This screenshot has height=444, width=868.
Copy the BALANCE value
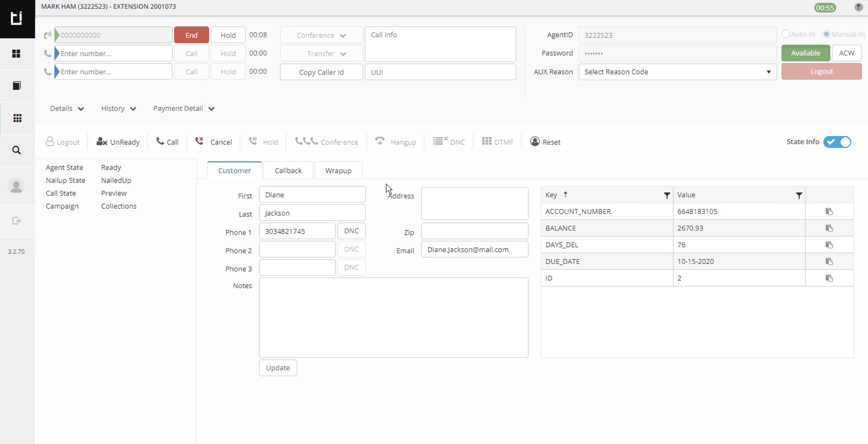tap(829, 228)
